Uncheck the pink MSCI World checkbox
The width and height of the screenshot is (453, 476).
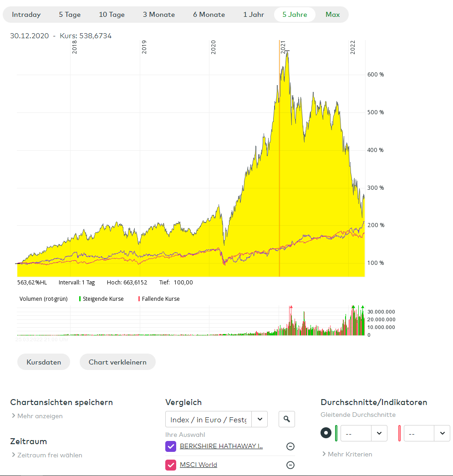[171, 465]
